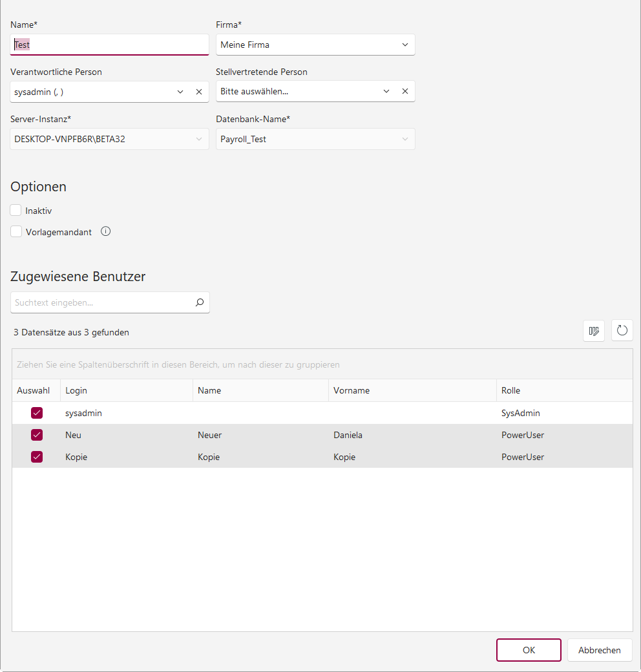The height and width of the screenshot is (672, 641).
Task: Click into the Name text field
Action: [110, 45]
